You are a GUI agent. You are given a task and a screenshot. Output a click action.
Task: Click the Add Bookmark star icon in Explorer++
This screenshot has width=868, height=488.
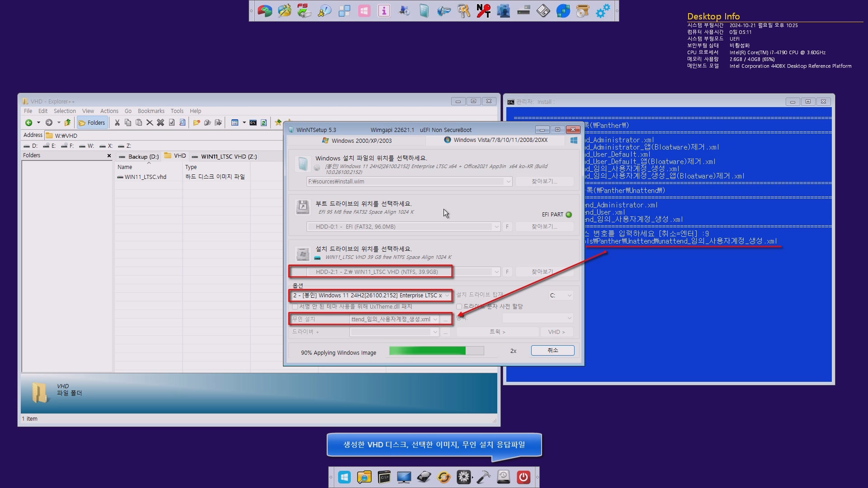tap(278, 122)
